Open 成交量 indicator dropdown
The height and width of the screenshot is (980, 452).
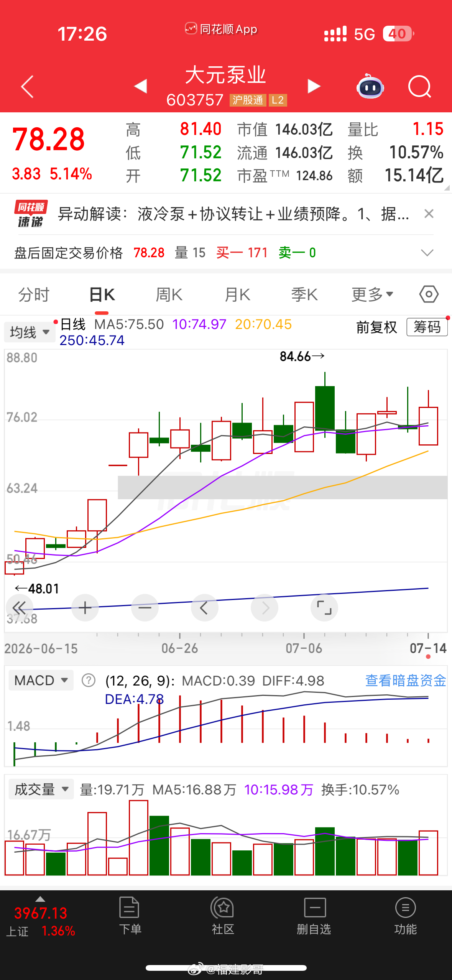pyautogui.click(x=41, y=789)
